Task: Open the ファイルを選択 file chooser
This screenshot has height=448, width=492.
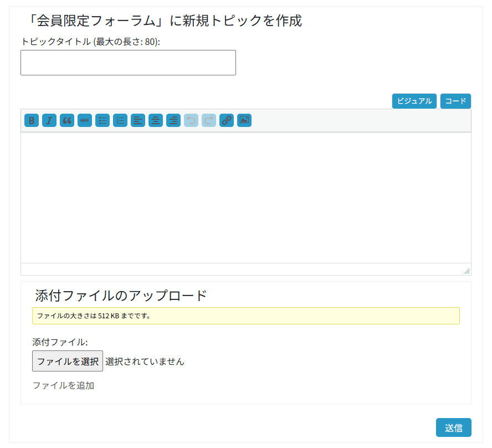Action: click(68, 361)
